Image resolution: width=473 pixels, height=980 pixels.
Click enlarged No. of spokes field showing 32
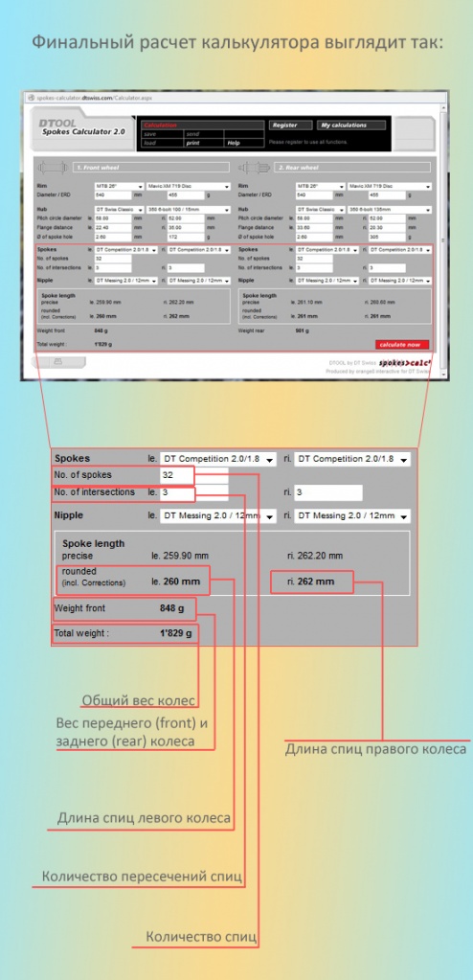pos(194,474)
